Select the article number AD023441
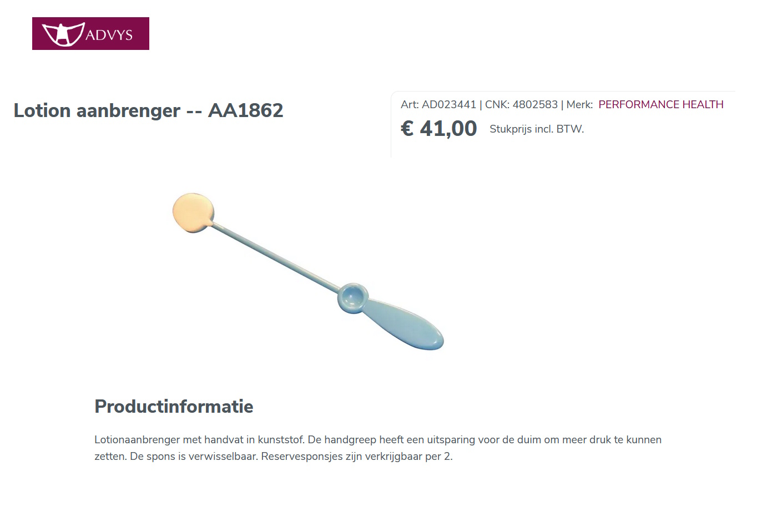The image size is (762, 532). tap(448, 104)
